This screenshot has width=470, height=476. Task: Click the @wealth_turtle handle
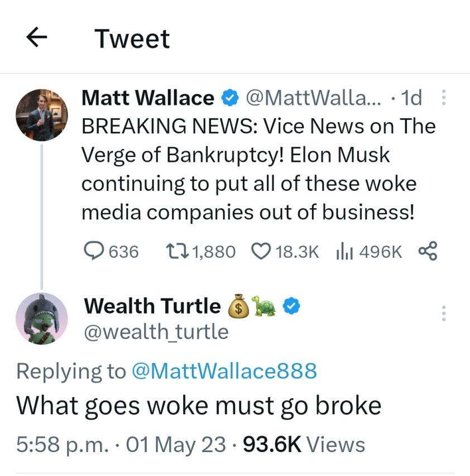[x=156, y=332]
